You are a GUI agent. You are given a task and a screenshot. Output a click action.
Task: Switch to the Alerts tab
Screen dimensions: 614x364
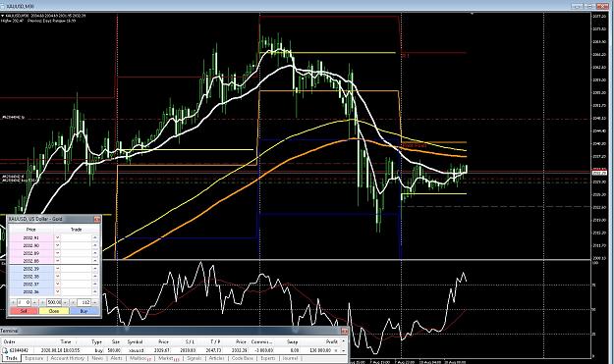point(116,358)
